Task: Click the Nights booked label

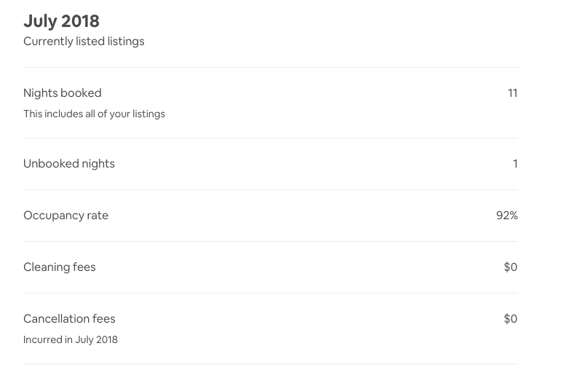Action: (x=63, y=93)
